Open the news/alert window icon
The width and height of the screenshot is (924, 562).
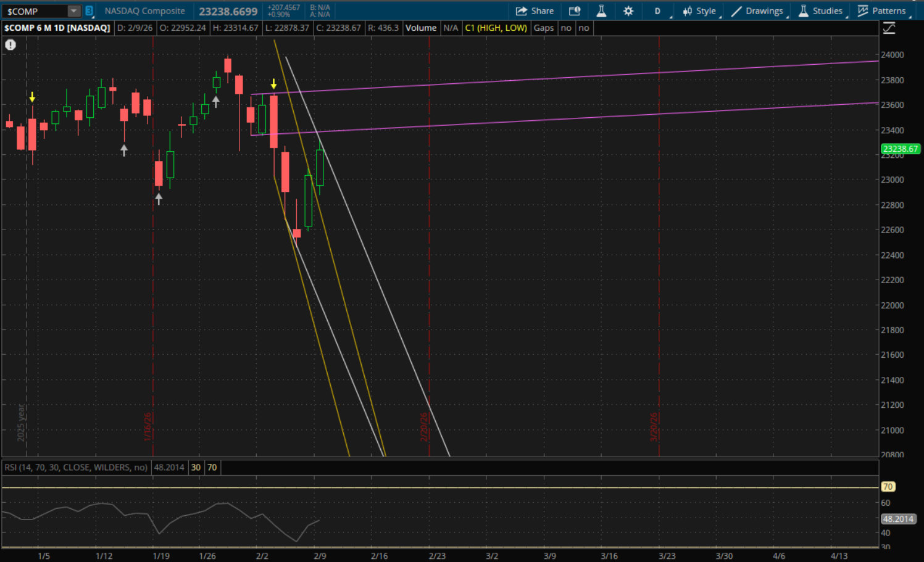pos(575,11)
